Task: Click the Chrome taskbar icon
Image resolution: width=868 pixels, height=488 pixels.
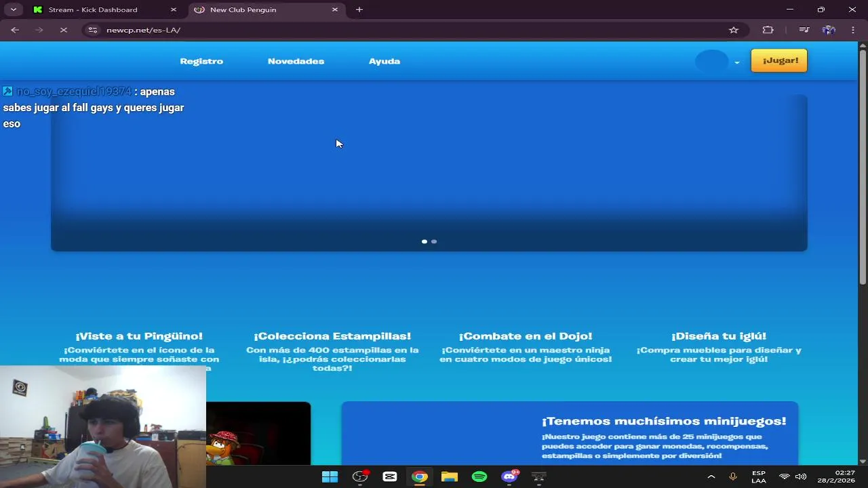Action: 420,476
